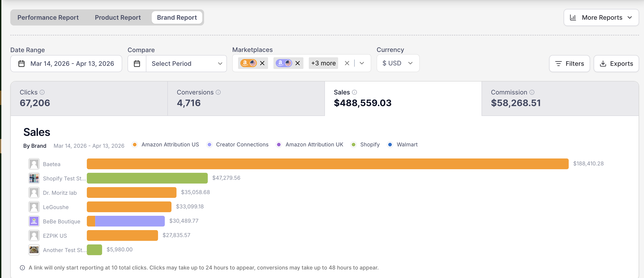644x278 pixels.
Task: Toggle the Walmart series visibility
Action: tap(390, 145)
